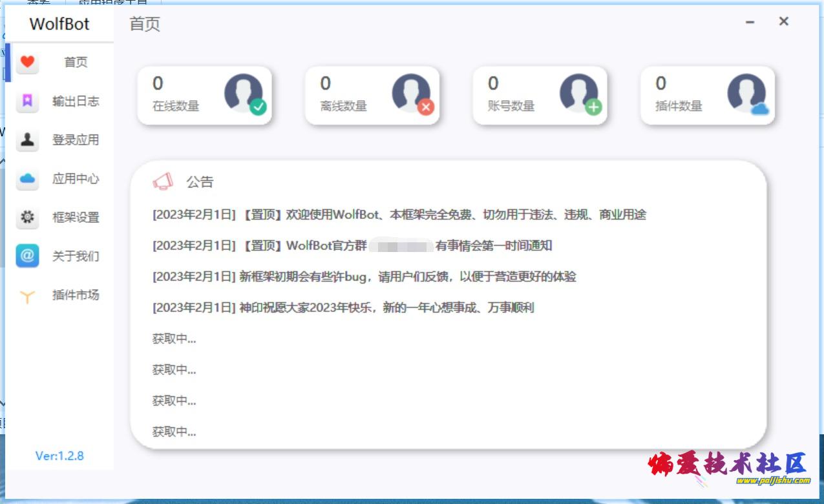Screen dimensions: 824x504
Task: Click the blue @ about icon
Action: [27, 256]
